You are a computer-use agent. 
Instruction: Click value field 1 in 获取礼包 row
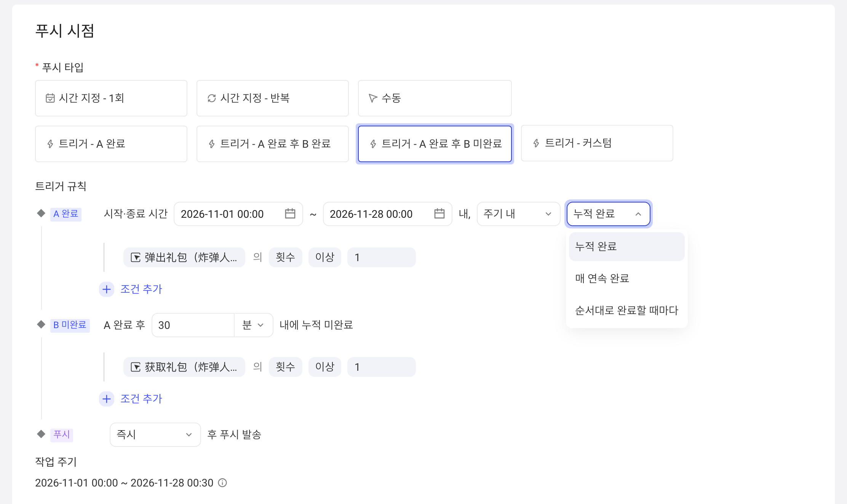pos(381,367)
